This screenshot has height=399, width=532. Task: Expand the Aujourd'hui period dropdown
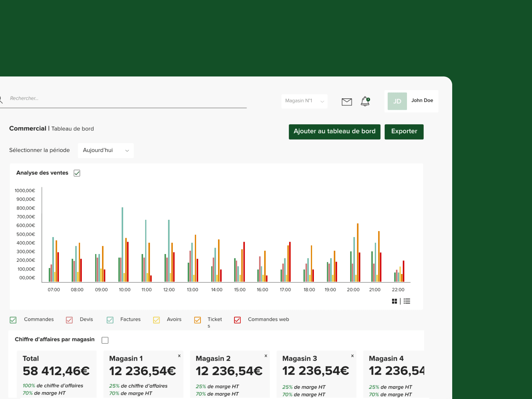(x=106, y=151)
